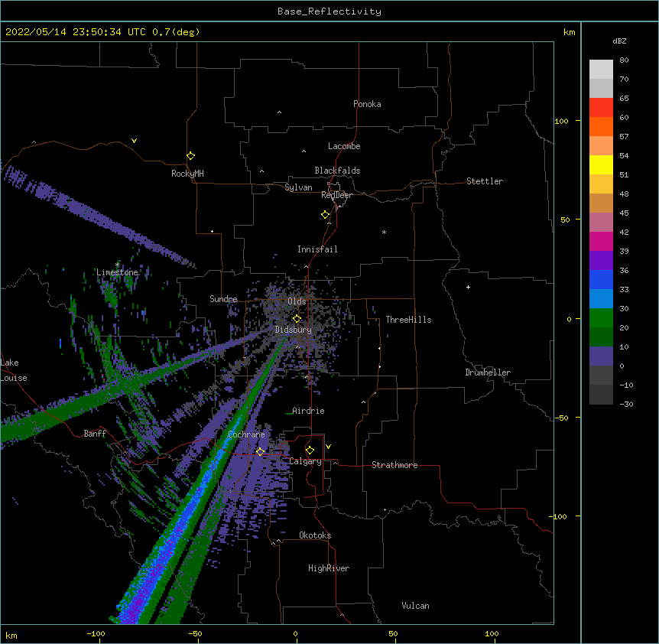Click the white 70-80 dBZ legend swatch
This screenshot has width=659, height=644.
coord(601,70)
